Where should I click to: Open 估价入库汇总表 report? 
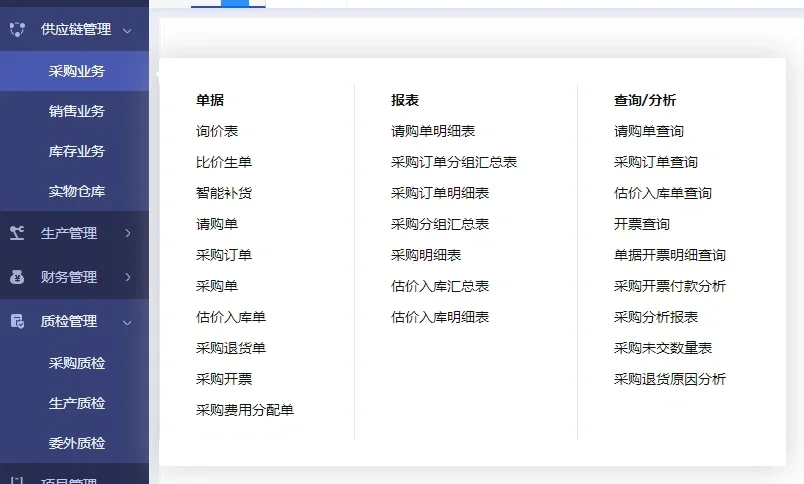[440, 286]
